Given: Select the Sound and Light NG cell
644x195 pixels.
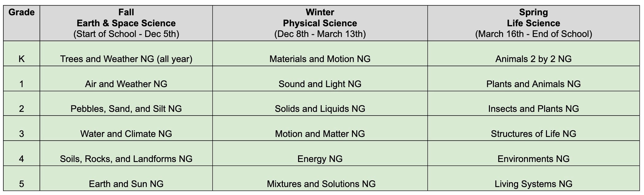Looking at the screenshot, I should (x=320, y=84).
